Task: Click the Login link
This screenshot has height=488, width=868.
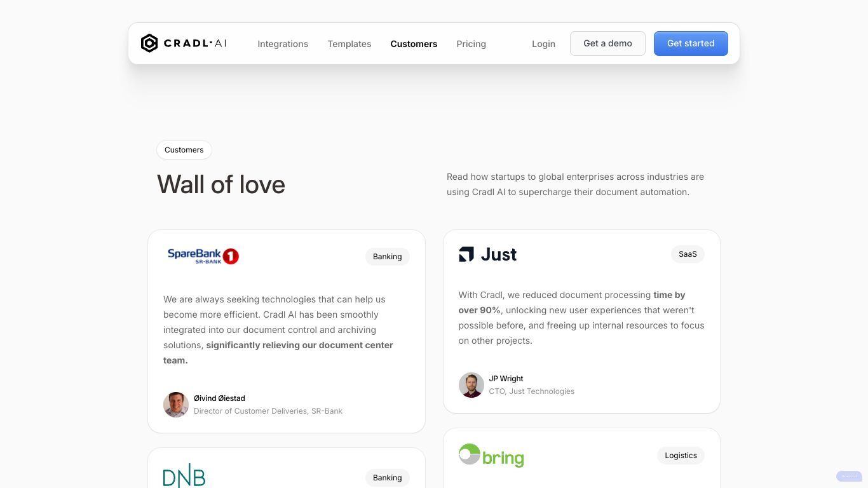Action: pyautogui.click(x=543, y=44)
